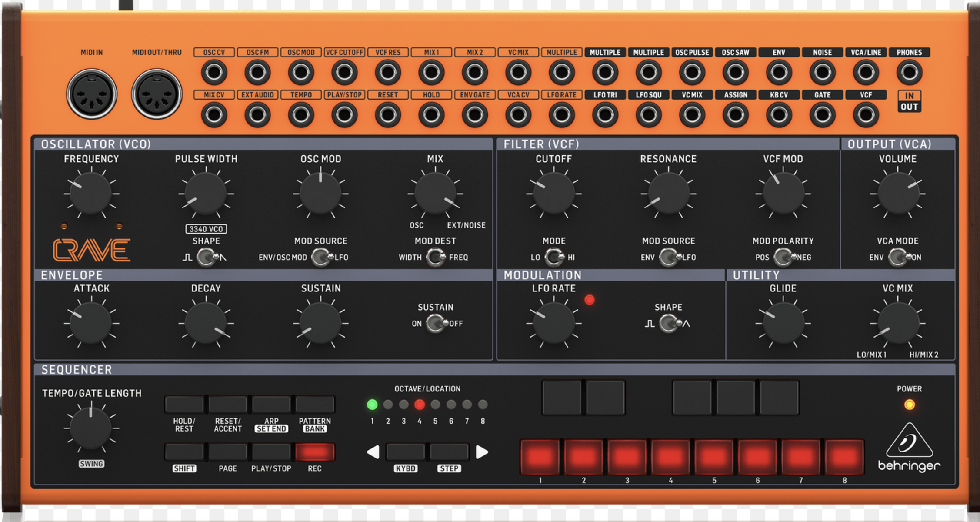The width and height of the screenshot is (980, 522).
Task: Click the TEMPO/GATE LENGTH knob
Action: coord(91,428)
